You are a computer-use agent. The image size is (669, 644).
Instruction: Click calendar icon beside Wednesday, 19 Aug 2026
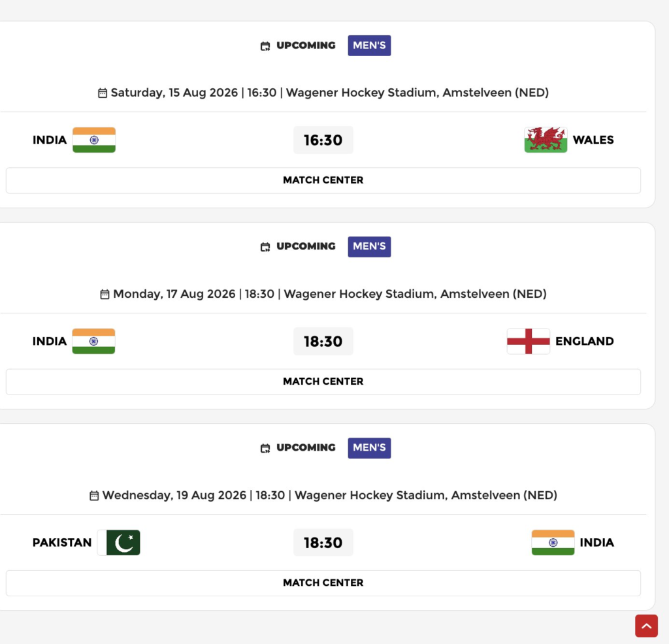coord(94,496)
